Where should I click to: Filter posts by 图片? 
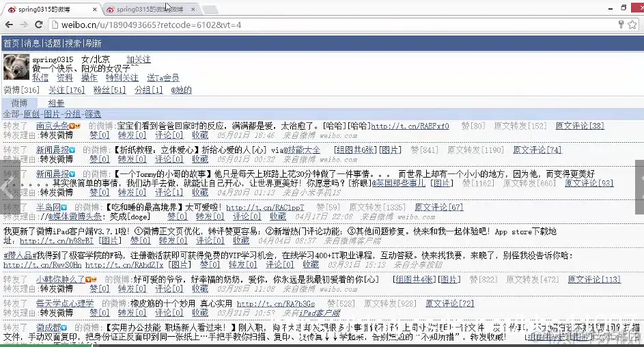[x=52, y=114]
